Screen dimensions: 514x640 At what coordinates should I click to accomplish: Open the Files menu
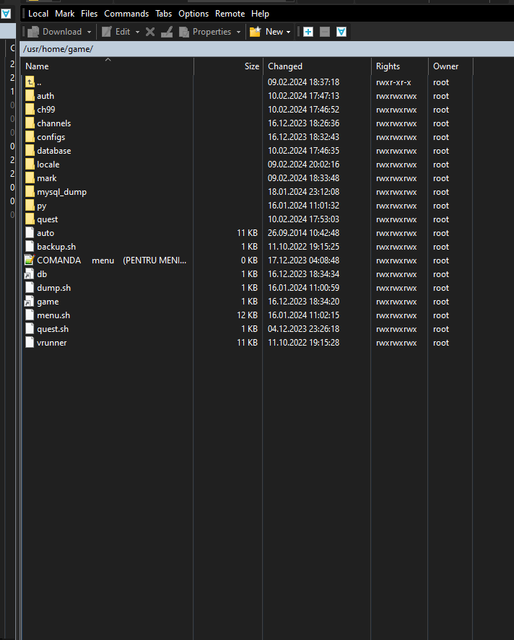tap(89, 14)
